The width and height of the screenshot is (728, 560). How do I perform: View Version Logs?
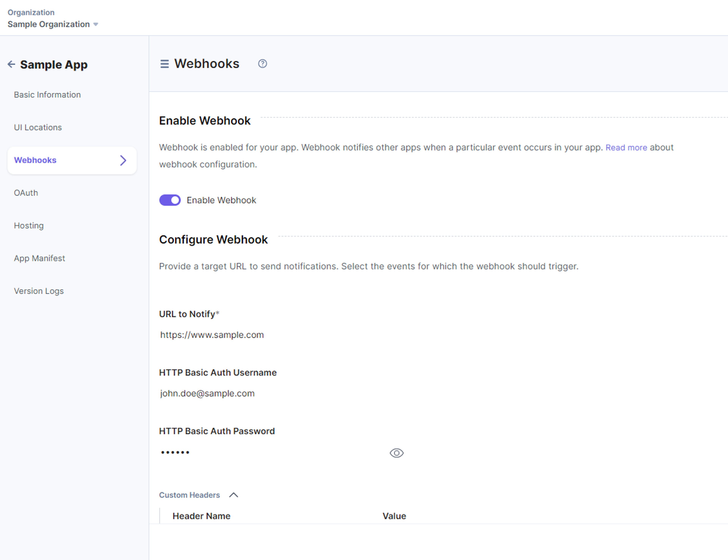[39, 291]
